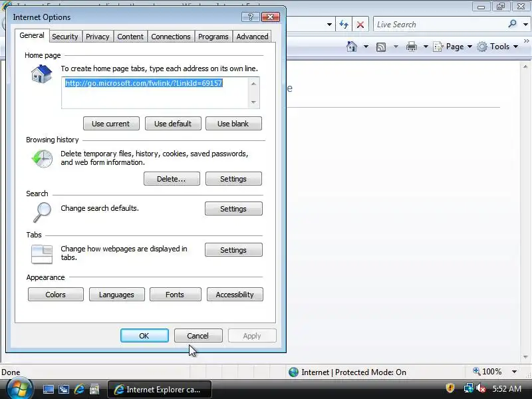This screenshot has height=399, width=532.
Task: Click the Internet Options help question mark
Action: click(x=251, y=17)
